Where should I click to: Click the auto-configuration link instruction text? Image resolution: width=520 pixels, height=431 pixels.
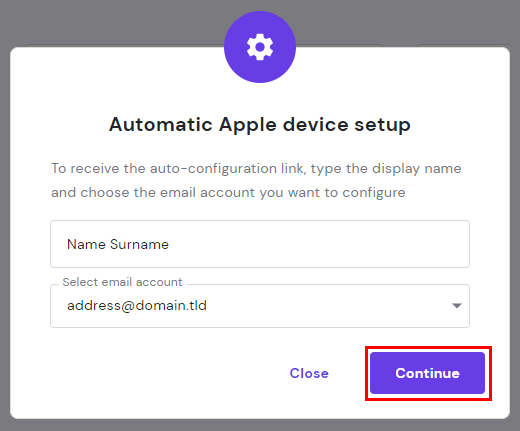click(256, 180)
